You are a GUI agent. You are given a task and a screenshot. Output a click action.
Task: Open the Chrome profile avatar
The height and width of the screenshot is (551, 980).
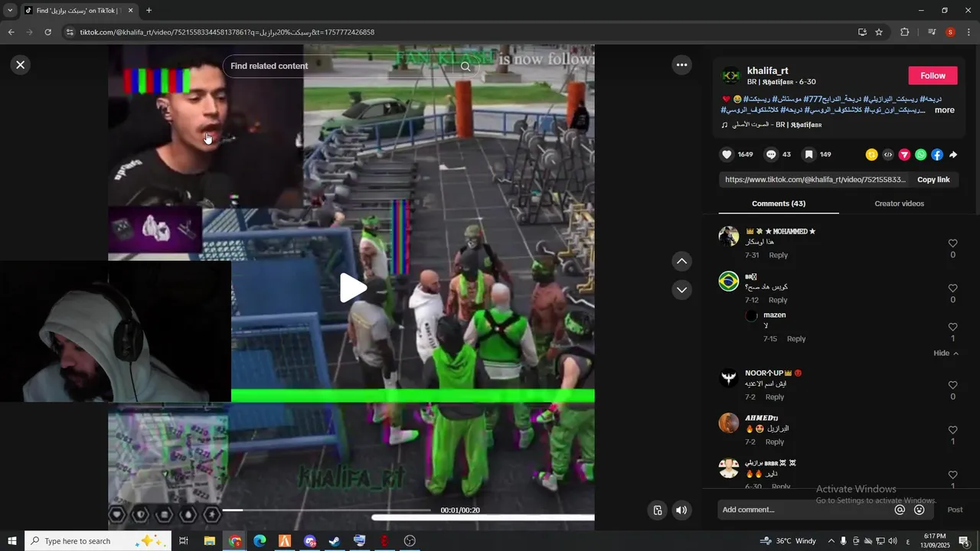coord(950,32)
